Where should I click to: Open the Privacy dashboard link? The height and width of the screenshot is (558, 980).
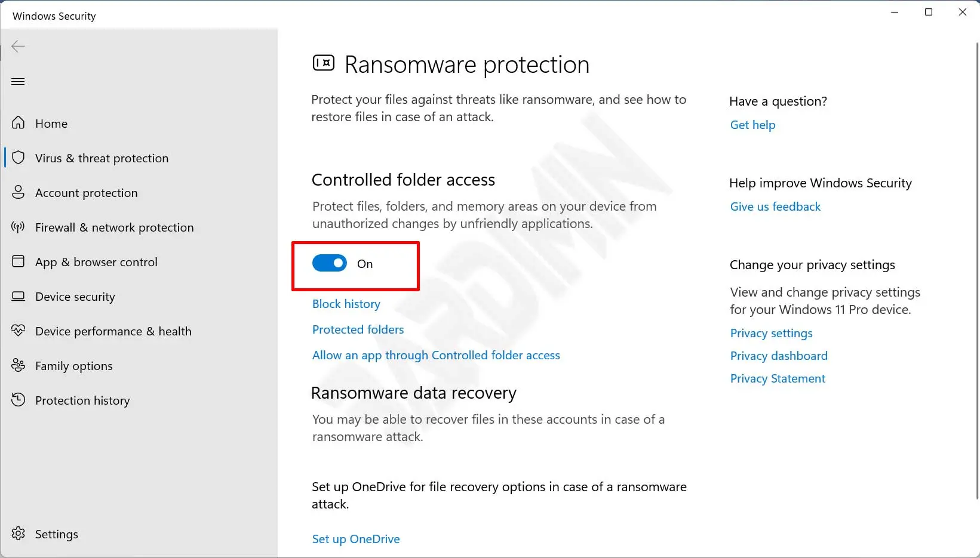[x=779, y=356]
